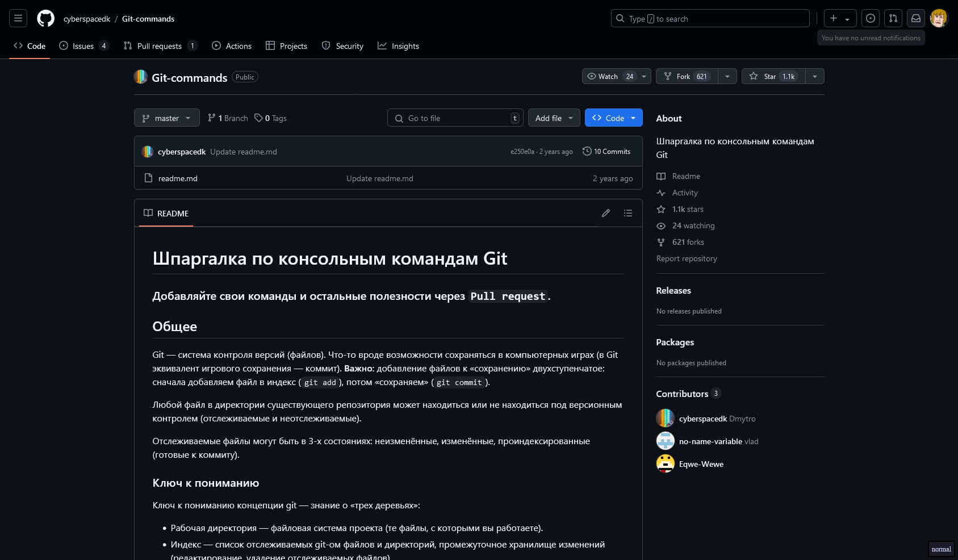Click the eye icon next to 24 watching
958x560 pixels.
pos(661,225)
